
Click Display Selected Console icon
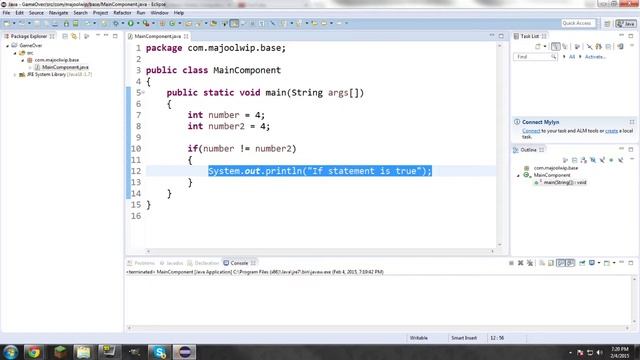coord(592,263)
